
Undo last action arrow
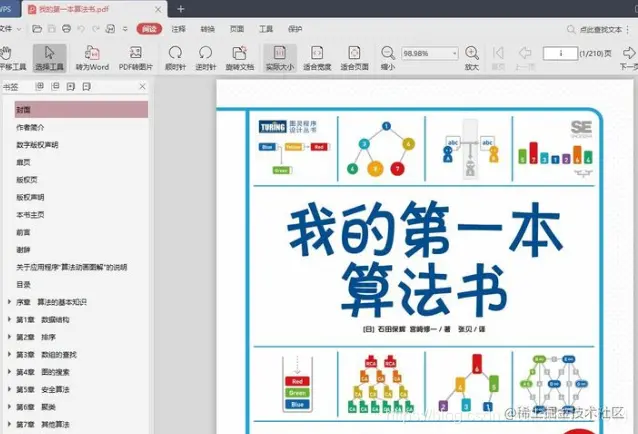click(81, 29)
